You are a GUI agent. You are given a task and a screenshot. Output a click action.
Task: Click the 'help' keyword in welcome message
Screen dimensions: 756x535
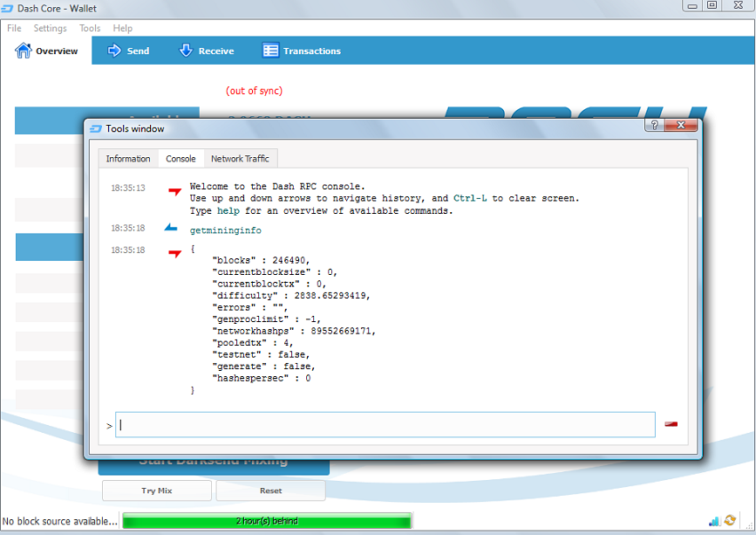(x=228, y=211)
